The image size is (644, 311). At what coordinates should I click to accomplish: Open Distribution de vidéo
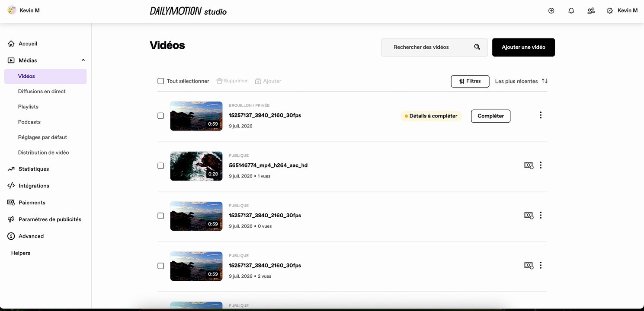pyautogui.click(x=43, y=152)
